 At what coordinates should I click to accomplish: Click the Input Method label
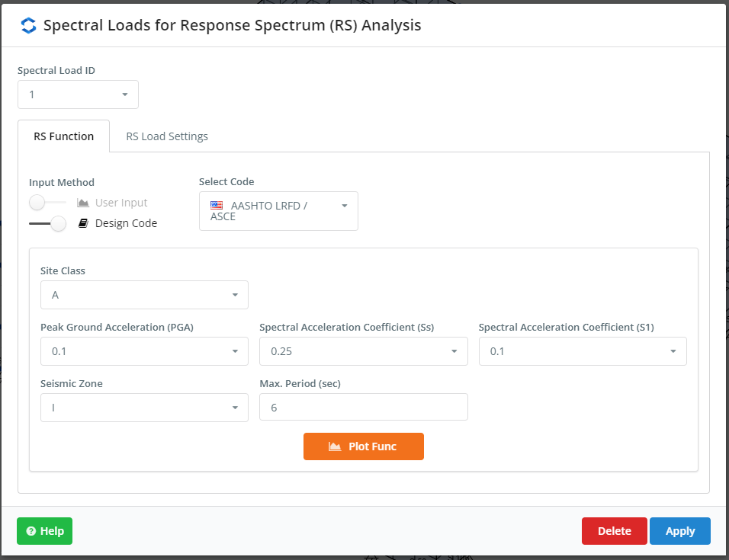click(x=62, y=183)
